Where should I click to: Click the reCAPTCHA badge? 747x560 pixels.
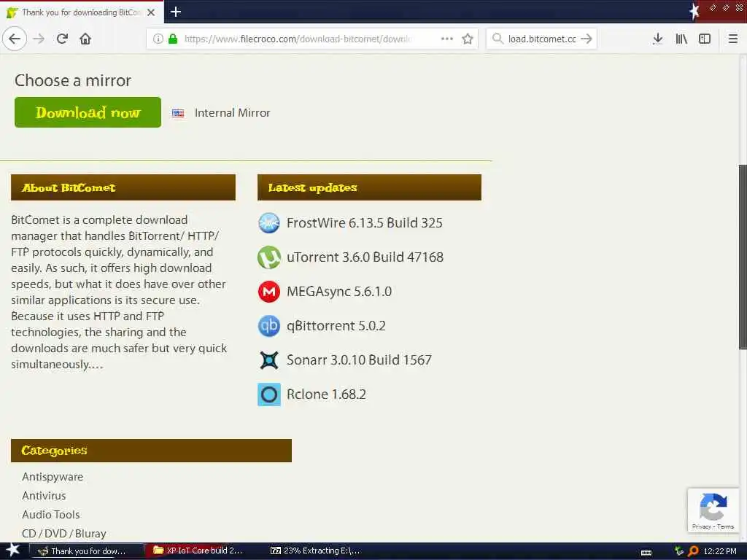pos(713,510)
